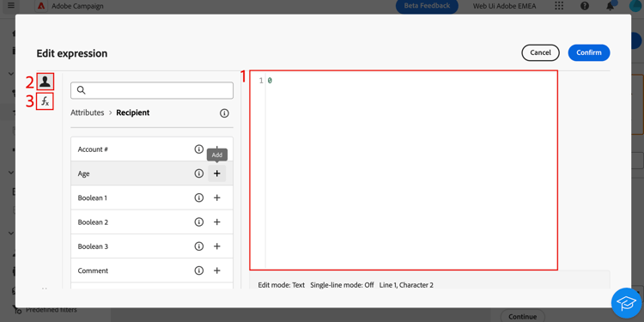
Task: Add the Comment attribute
Action: pos(217,270)
